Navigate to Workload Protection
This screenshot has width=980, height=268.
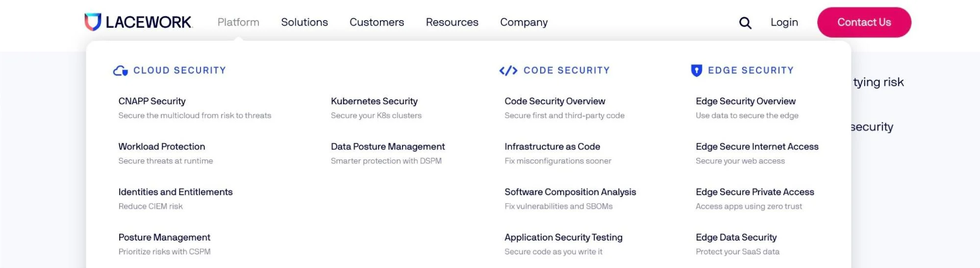point(162,146)
